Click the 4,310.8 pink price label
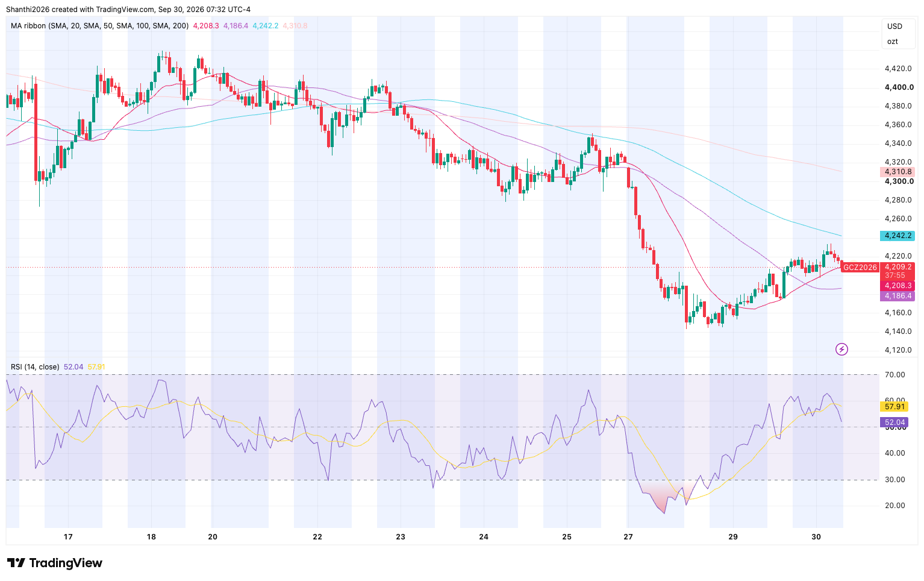 click(897, 172)
